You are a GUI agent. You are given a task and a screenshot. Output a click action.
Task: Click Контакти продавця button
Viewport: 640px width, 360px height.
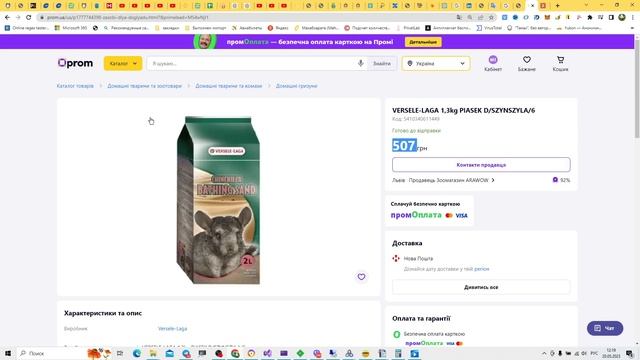pos(481,165)
